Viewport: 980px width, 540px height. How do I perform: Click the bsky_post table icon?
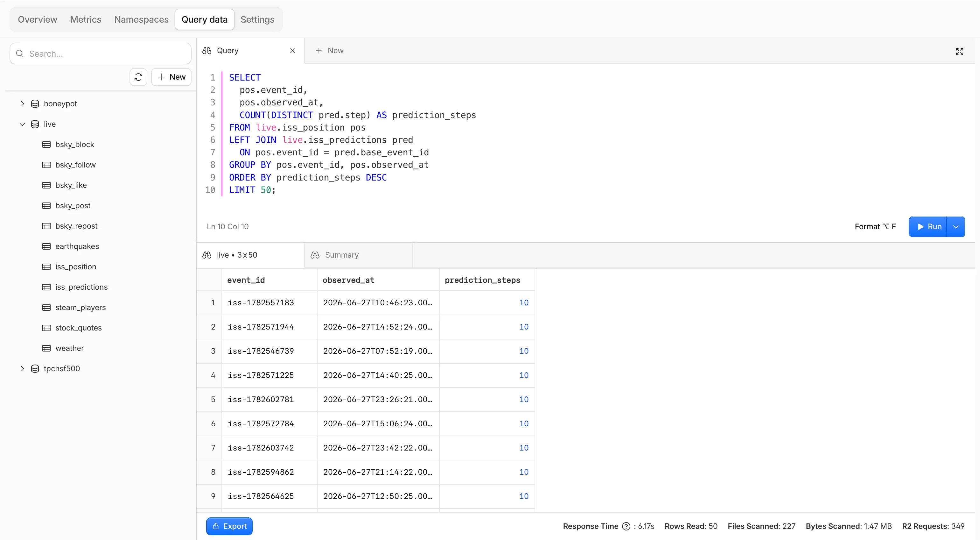[46, 206]
